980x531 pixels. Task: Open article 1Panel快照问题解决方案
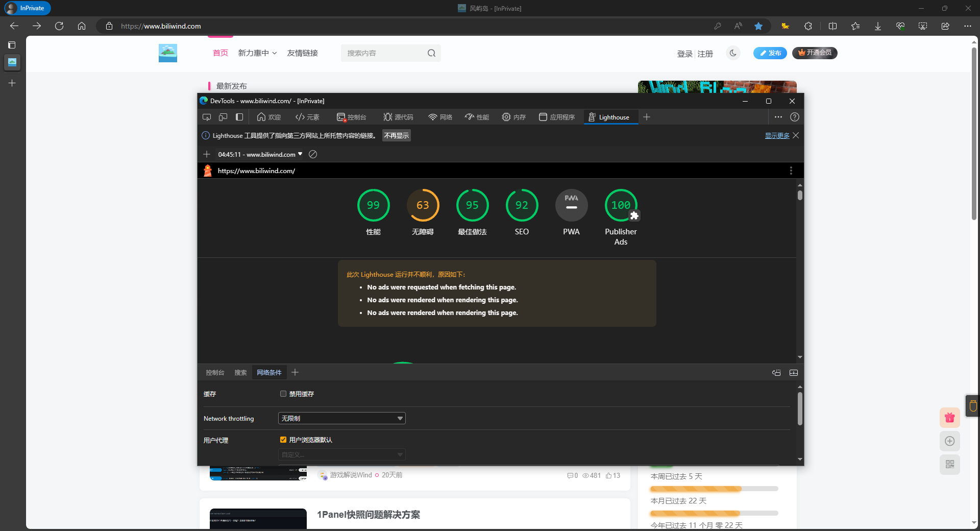(369, 515)
